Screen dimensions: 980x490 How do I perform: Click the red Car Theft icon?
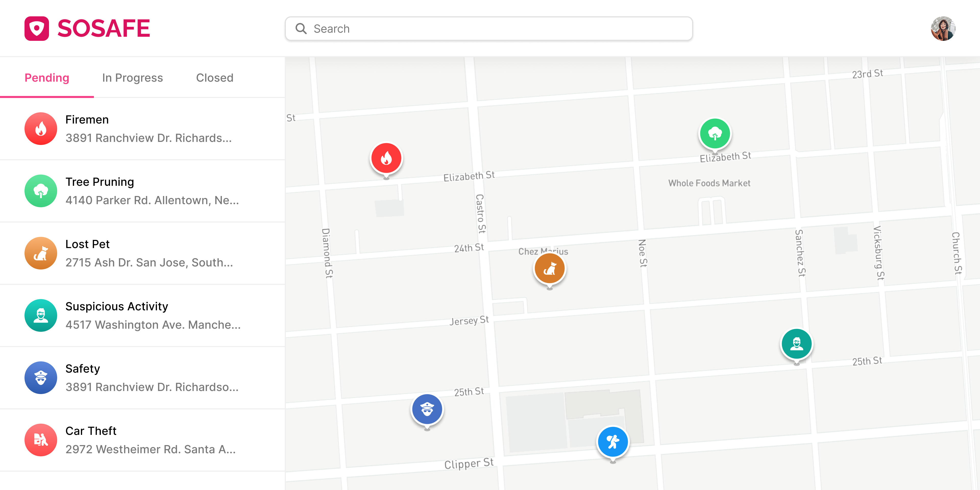[40, 440]
